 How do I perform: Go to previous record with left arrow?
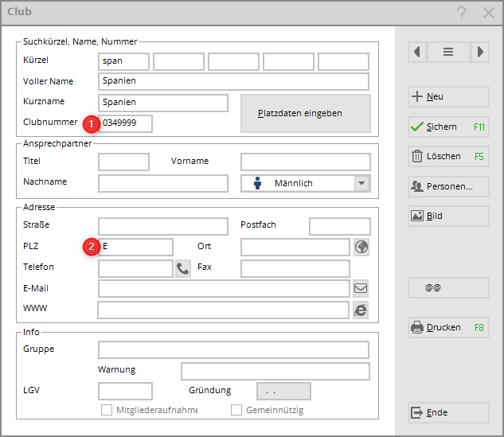[x=417, y=52]
